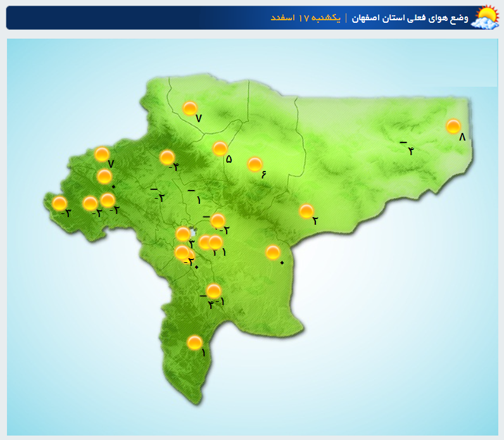
Task: Click the western sun icon labeled 7
Action: point(101,154)
